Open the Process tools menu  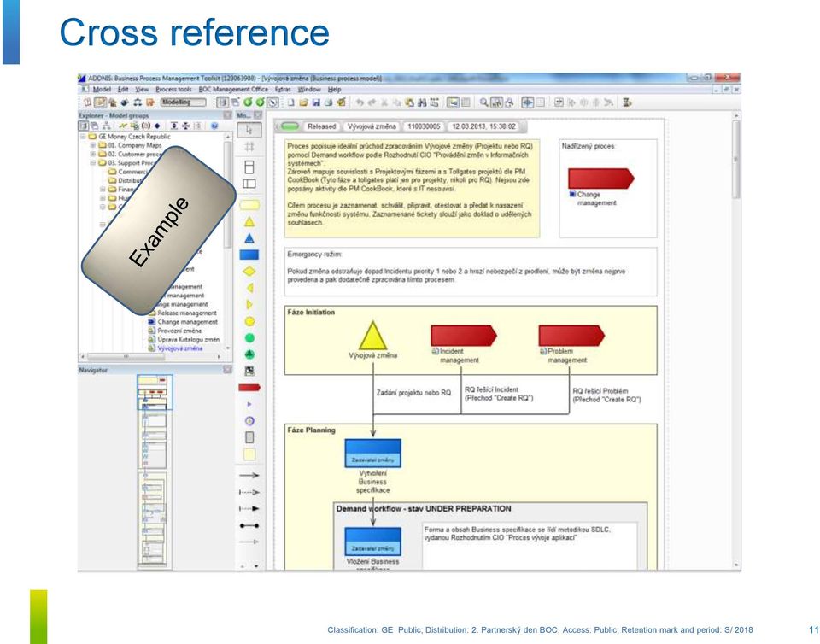pos(173,90)
